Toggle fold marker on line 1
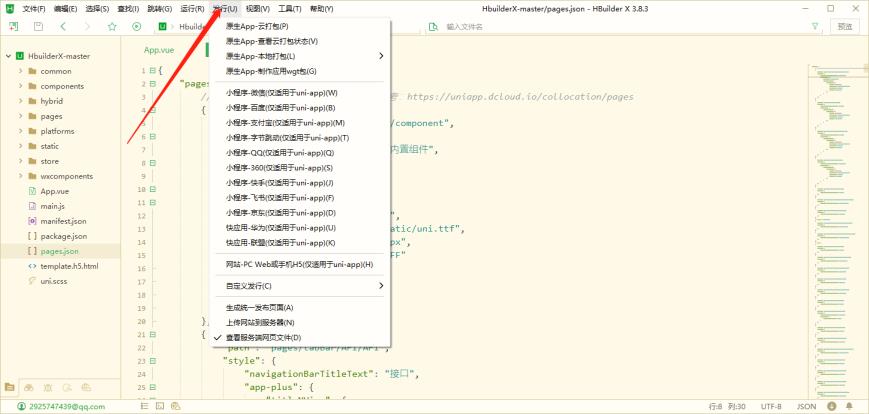Screen dimensions: 869x414 tap(152, 71)
